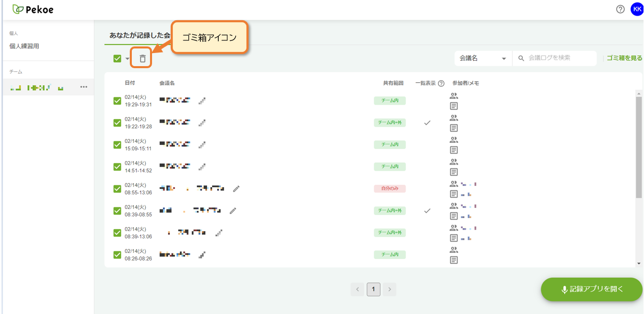This screenshot has width=644, height=314.
Task: Uncheck the 02/14 19:29-19:31 meeting checkbox
Action: point(117,101)
